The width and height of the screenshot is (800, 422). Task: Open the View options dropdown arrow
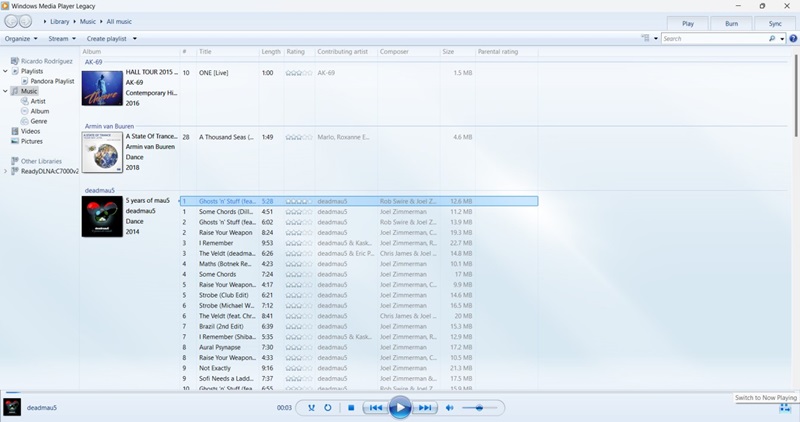(x=656, y=38)
